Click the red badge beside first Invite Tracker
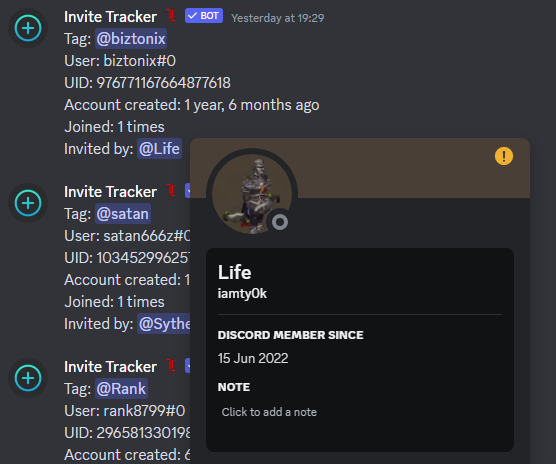 (x=171, y=16)
